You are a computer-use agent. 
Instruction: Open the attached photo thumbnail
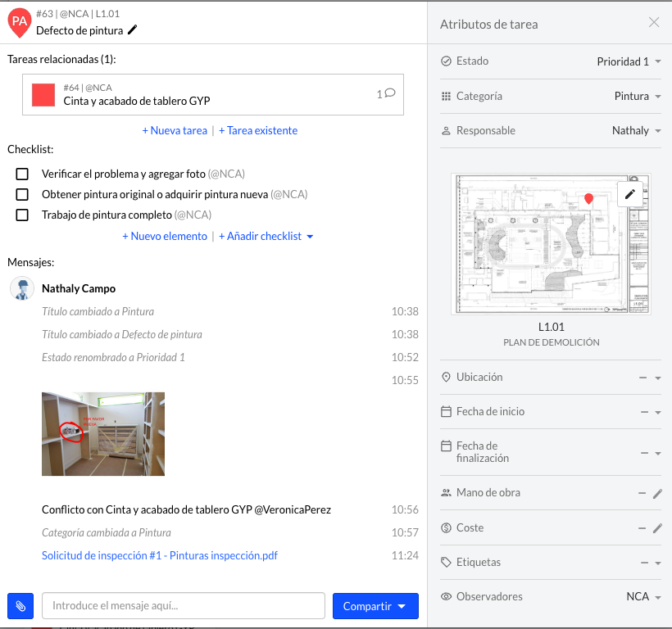[103, 434]
